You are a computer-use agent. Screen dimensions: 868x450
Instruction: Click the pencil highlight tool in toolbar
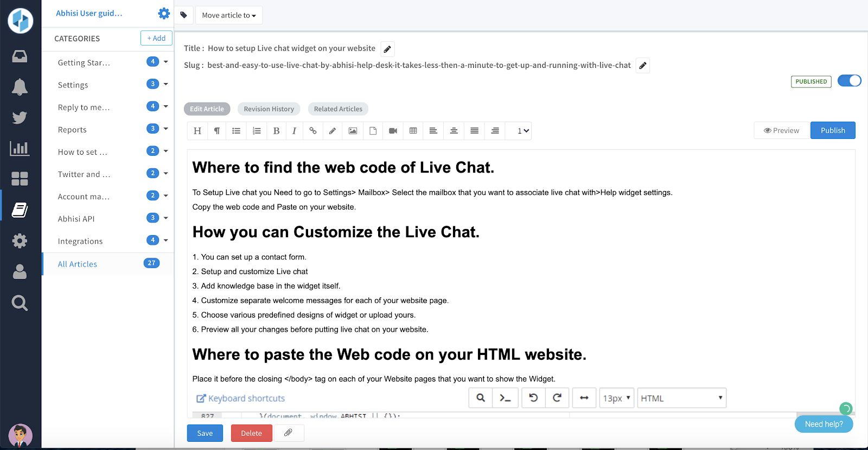point(333,131)
